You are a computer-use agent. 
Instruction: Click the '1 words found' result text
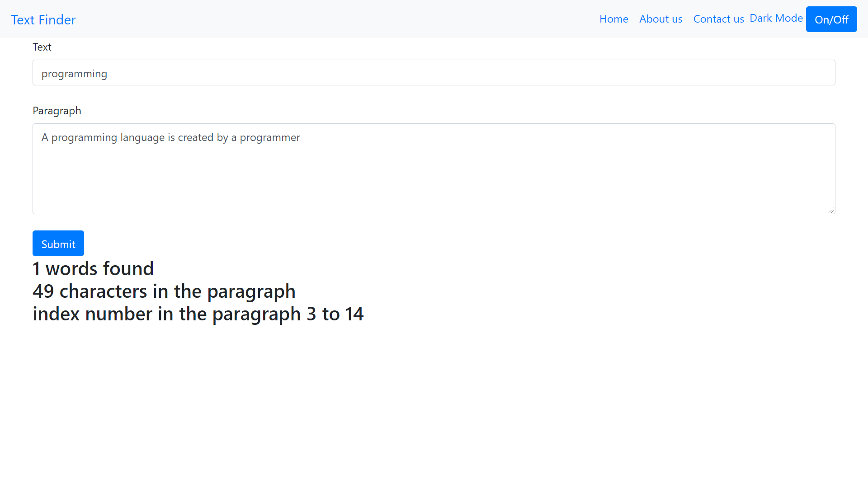pos(93,268)
